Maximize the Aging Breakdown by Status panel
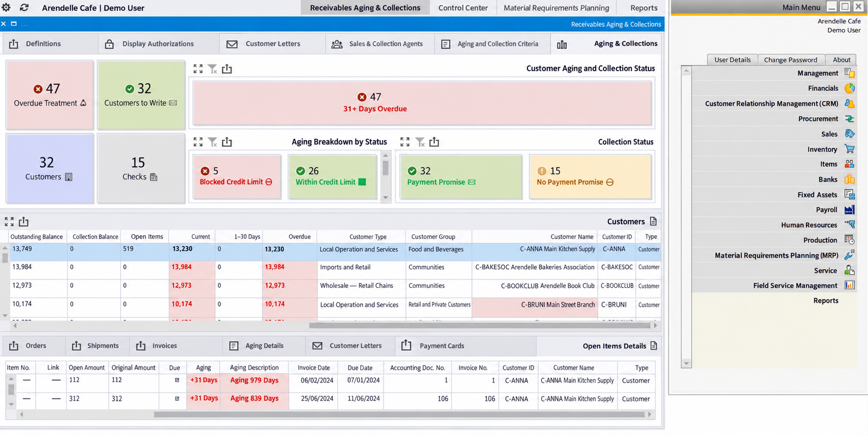868x436 pixels. pos(198,142)
